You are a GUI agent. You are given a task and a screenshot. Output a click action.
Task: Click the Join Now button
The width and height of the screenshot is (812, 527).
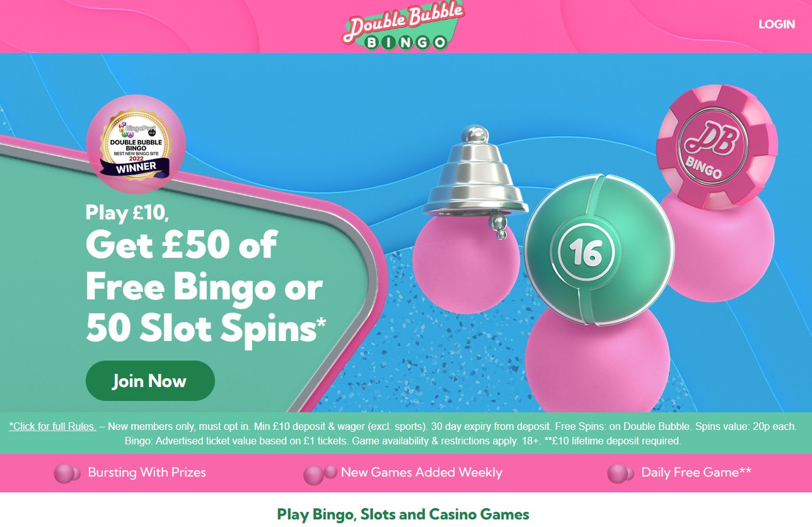tap(150, 381)
